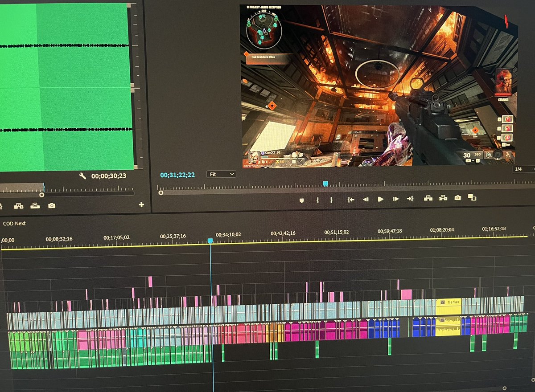Screen dimensions: 535x392
Task: Open the Fit zoom level dropdown
Action: pyautogui.click(x=221, y=174)
